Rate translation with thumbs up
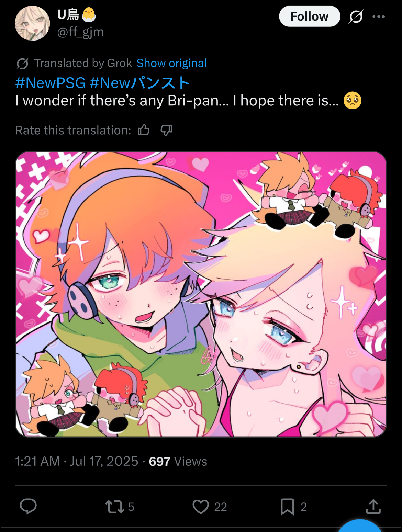The width and height of the screenshot is (402, 532). (144, 130)
